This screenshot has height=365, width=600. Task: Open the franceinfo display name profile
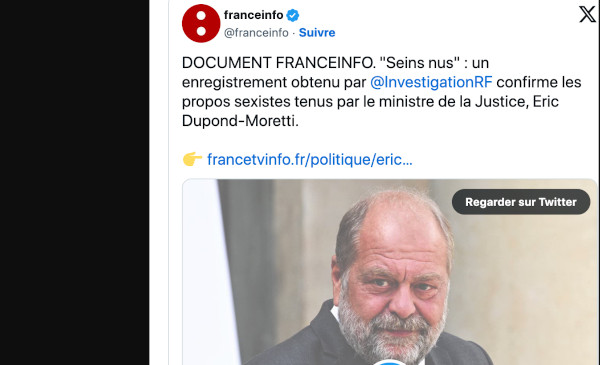[x=253, y=15]
